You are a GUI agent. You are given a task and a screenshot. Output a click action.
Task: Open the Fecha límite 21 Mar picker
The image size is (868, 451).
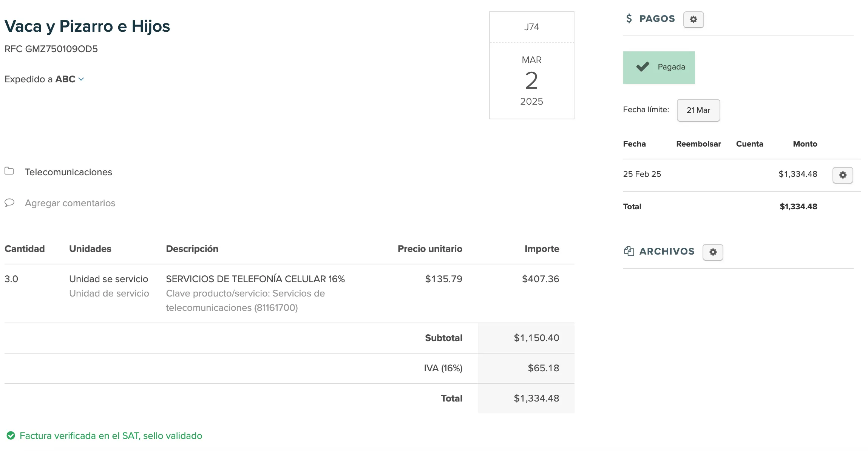pos(698,110)
